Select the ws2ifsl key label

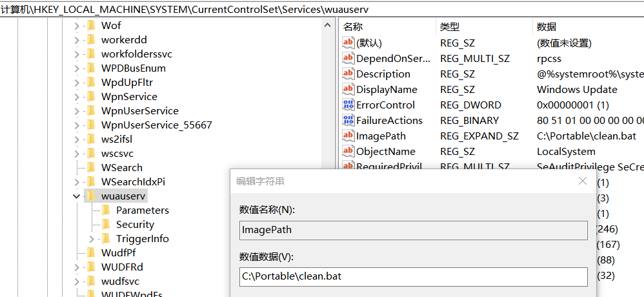[116, 139]
